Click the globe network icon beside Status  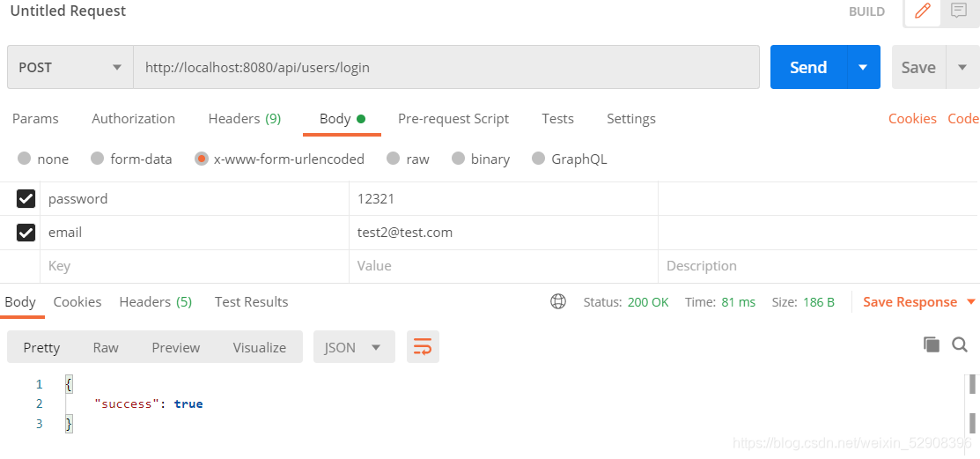pyautogui.click(x=558, y=302)
